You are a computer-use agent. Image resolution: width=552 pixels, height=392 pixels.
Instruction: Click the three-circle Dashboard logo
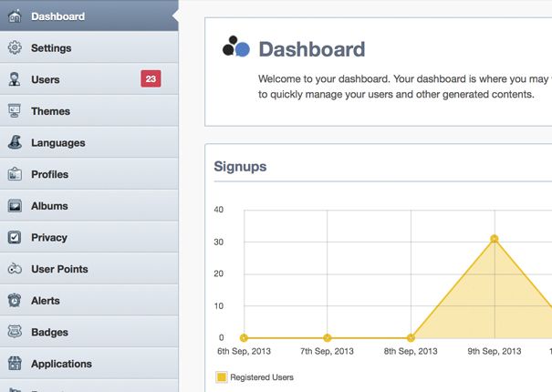tap(235, 46)
